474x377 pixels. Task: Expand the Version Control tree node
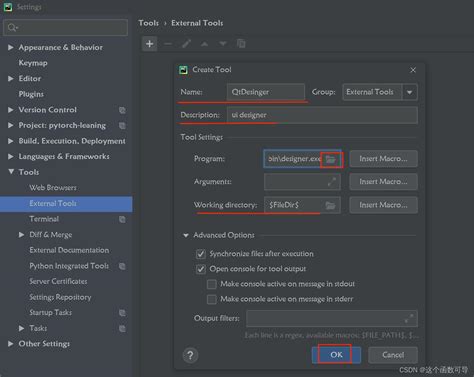(x=11, y=110)
